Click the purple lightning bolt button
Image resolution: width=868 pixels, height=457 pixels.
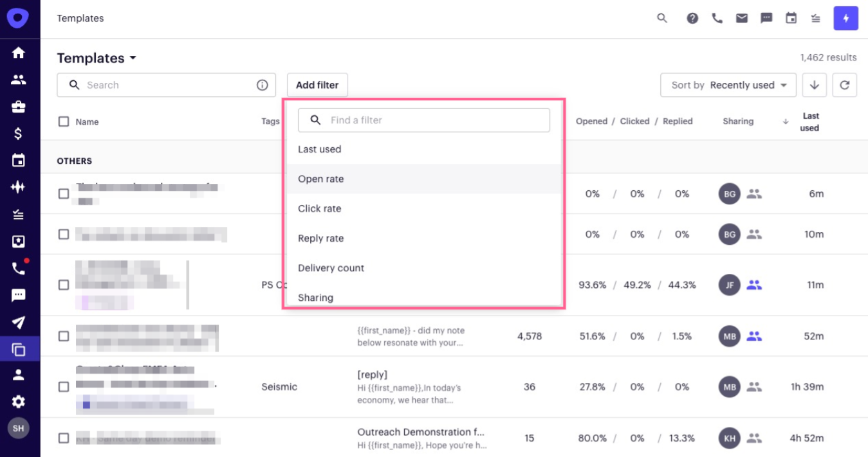(x=846, y=19)
